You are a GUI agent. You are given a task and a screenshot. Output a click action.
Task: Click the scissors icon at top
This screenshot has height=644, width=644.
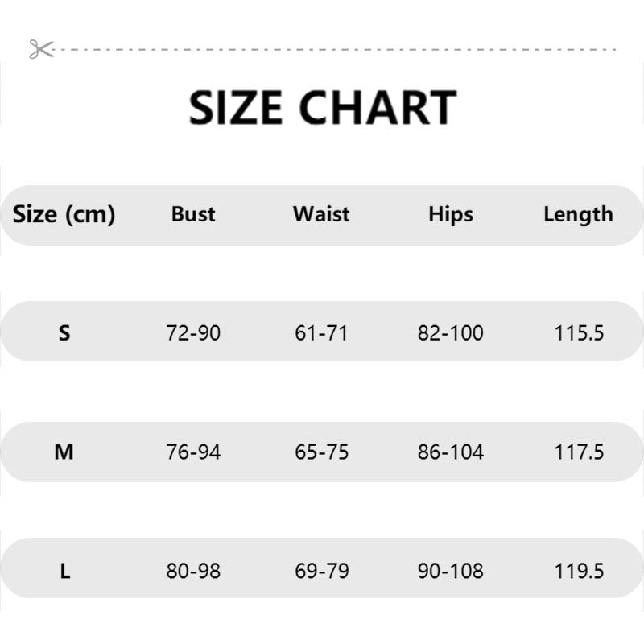[40, 49]
